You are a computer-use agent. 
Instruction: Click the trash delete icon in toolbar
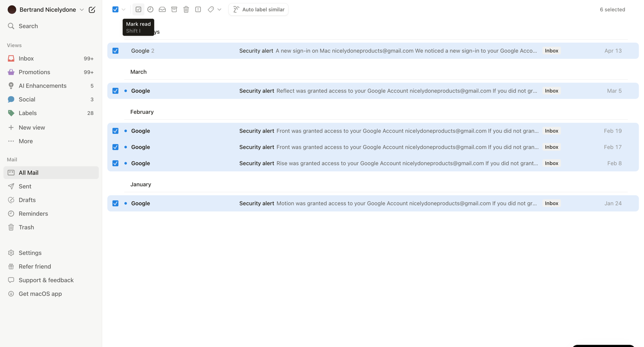click(x=186, y=9)
